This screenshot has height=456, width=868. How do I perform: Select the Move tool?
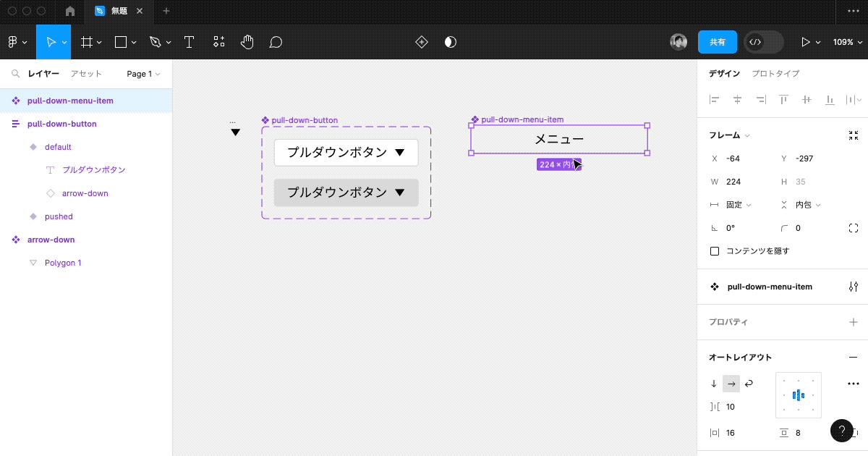click(x=51, y=41)
